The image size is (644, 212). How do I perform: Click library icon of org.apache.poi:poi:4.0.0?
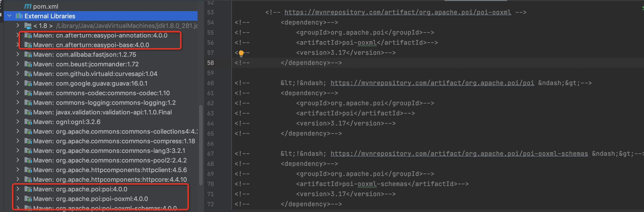click(x=28, y=189)
